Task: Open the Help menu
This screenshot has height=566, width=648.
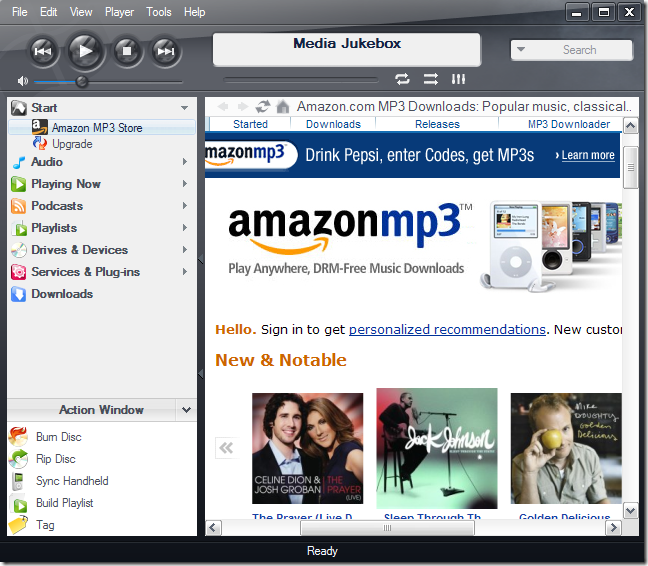Action: click(194, 12)
